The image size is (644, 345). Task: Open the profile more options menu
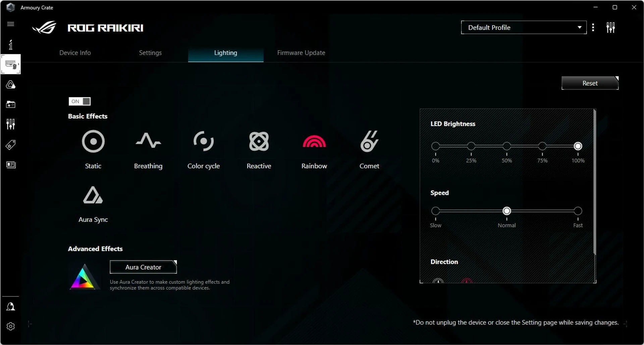click(x=593, y=27)
